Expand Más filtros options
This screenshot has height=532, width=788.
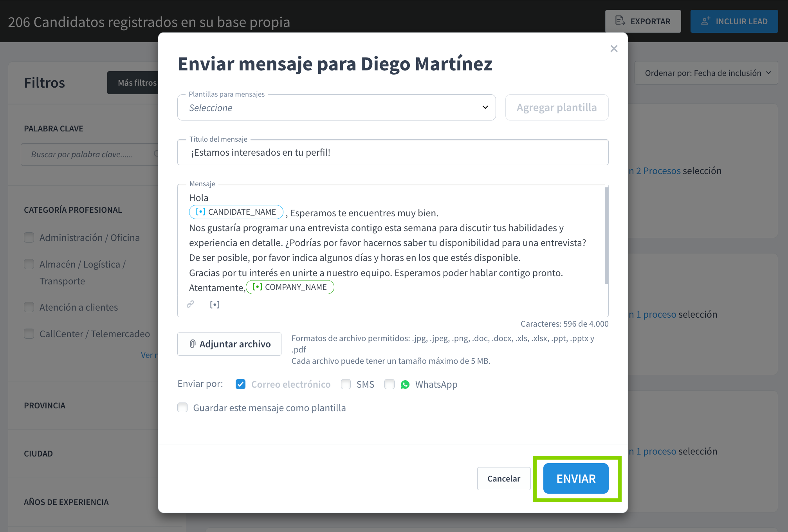[x=137, y=83]
